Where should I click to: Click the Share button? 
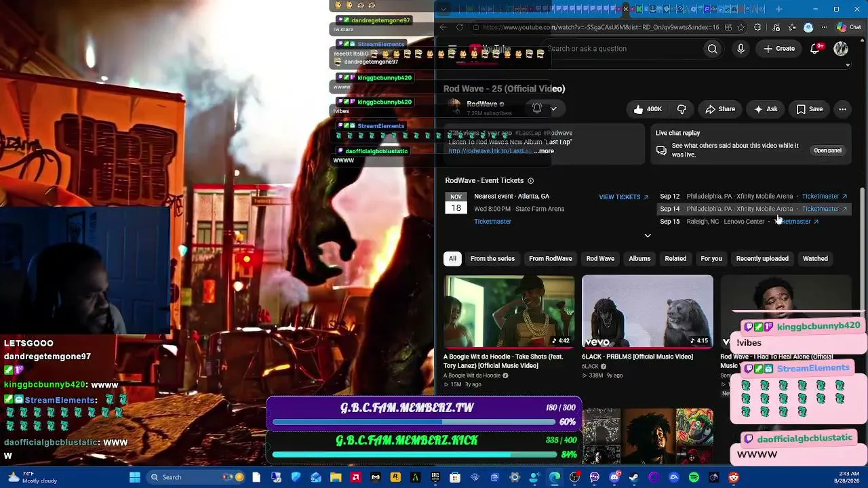point(720,109)
